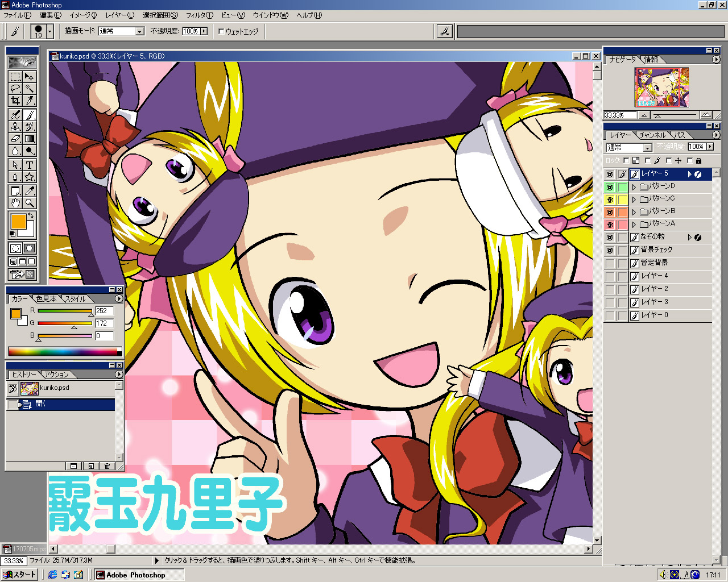Click the Navigator image thumbnail

coord(662,87)
